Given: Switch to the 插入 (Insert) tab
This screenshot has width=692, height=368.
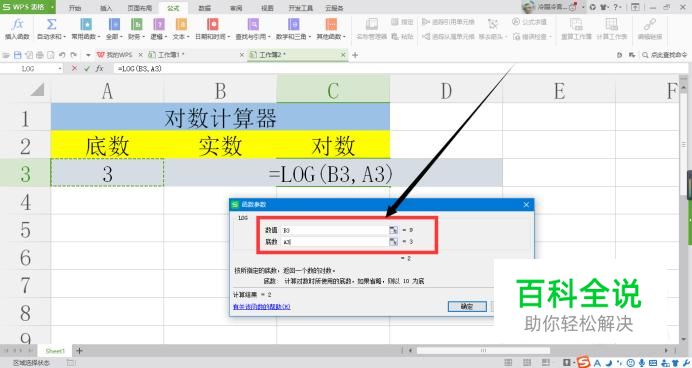Looking at the screenshot, I should [x=106, y=8].
